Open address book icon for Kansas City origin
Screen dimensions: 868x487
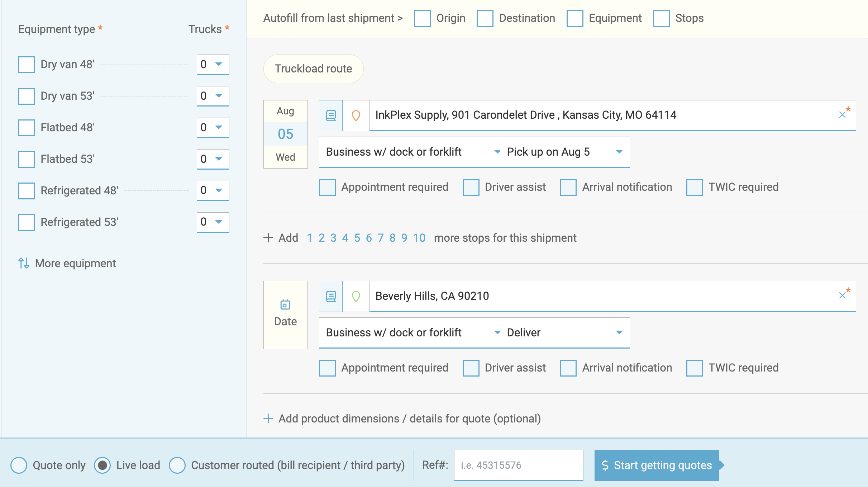(x=331, y=115)
